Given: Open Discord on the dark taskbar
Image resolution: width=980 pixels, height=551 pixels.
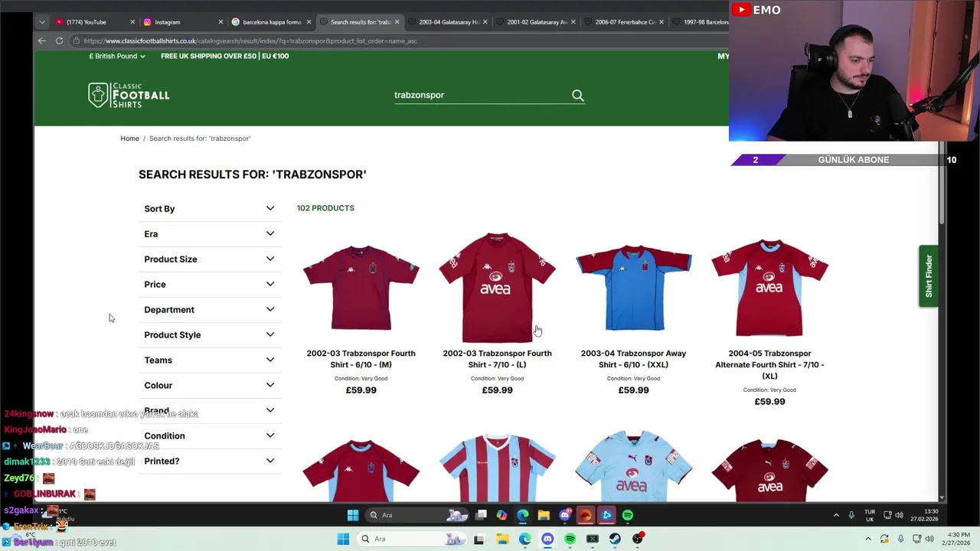Looking at the screenshot, I should pos(565,515).
